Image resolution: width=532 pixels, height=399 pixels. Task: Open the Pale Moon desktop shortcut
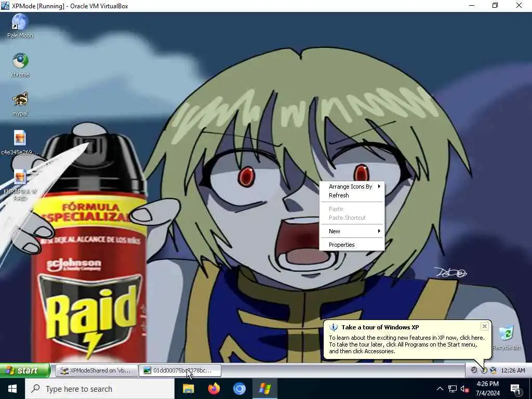coord(20,26)
